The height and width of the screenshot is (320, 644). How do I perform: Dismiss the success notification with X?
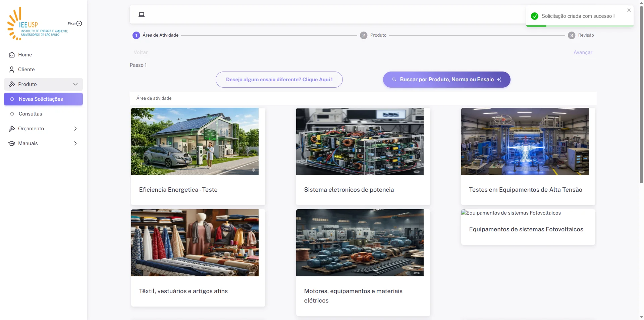coord(629,10)
